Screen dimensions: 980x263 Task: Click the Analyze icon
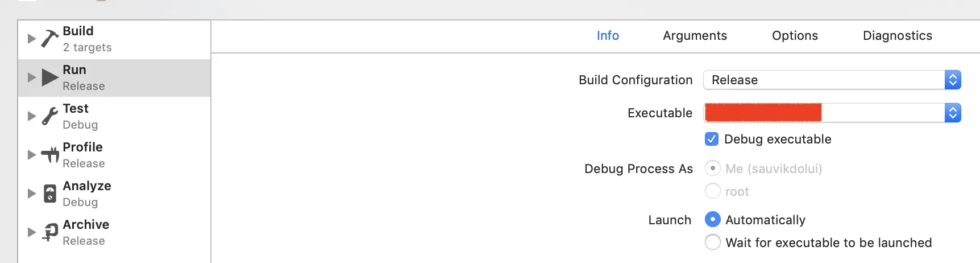pos(50,194)
